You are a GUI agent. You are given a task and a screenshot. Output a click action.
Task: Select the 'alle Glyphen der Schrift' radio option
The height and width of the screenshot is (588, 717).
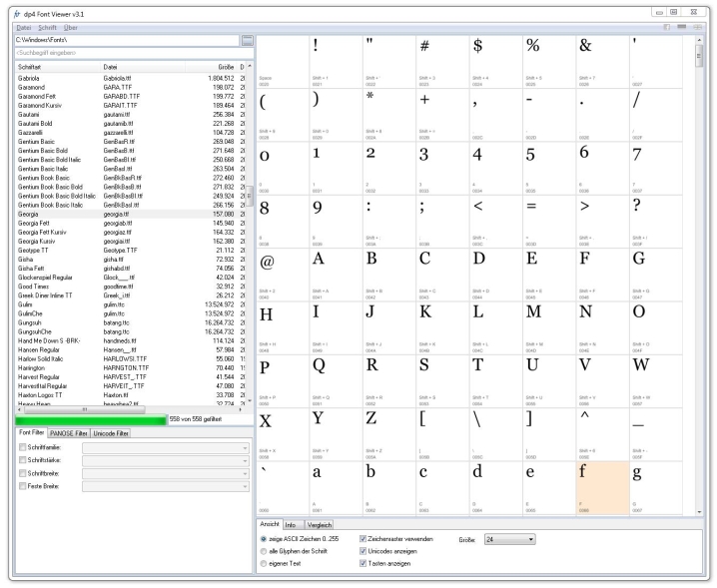[x=266, y=552]
